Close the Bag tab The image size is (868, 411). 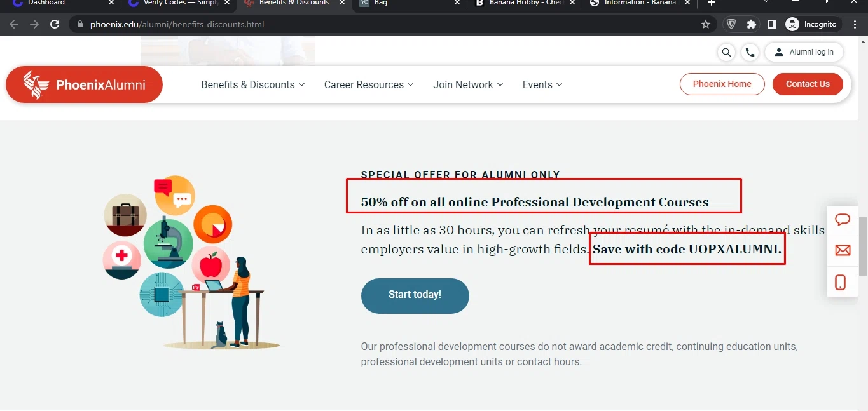coord(457,3)
